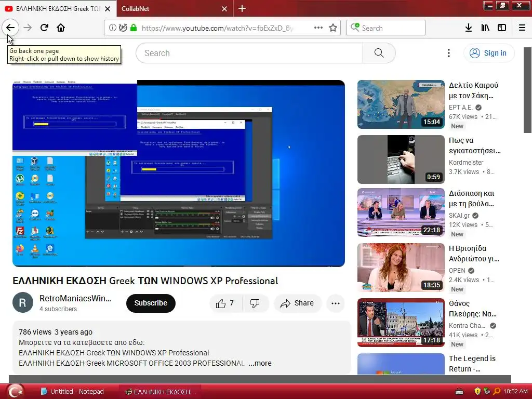Click the yellow security shield tray icon

pos(477,391)
